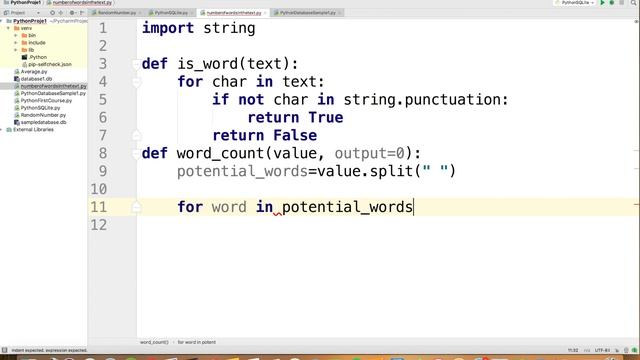The width and height of the screenshot is (640, 360).
Task: Click the fold marker at line 11
Action: click(136, 207)
